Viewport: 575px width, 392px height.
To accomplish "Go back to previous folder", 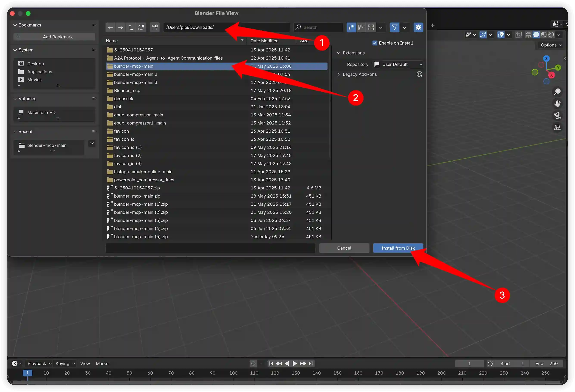I will coord(110,27).
